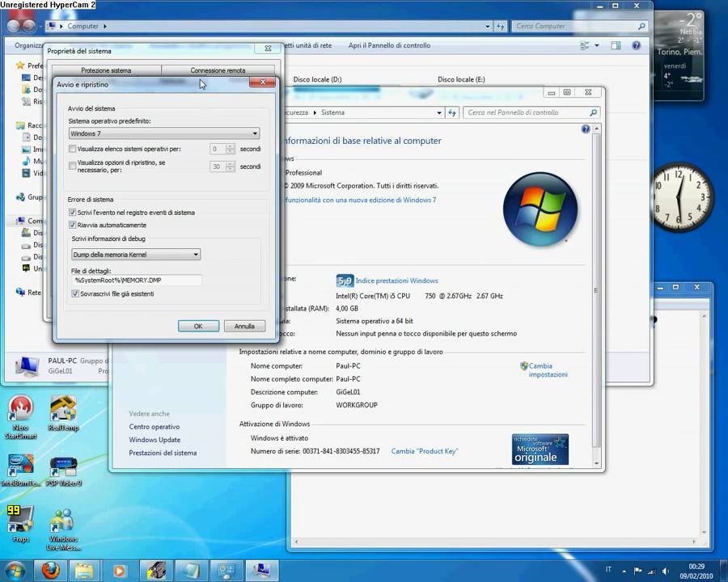Open the IntelBurnTest desktop icon
728x582 pixels.
21,470
